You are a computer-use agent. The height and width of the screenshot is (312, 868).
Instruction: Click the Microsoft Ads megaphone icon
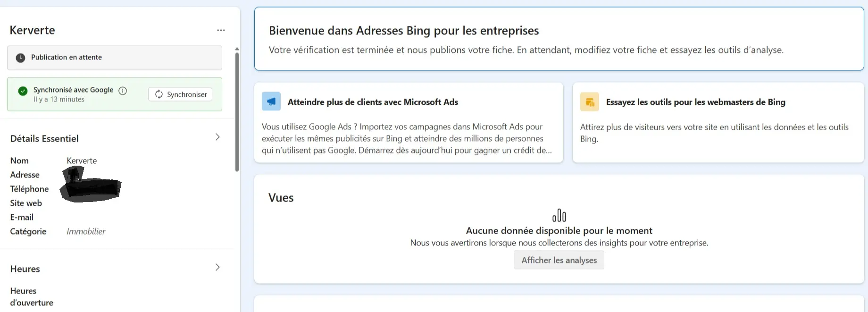pyautogui.click(x=271, y=101)
